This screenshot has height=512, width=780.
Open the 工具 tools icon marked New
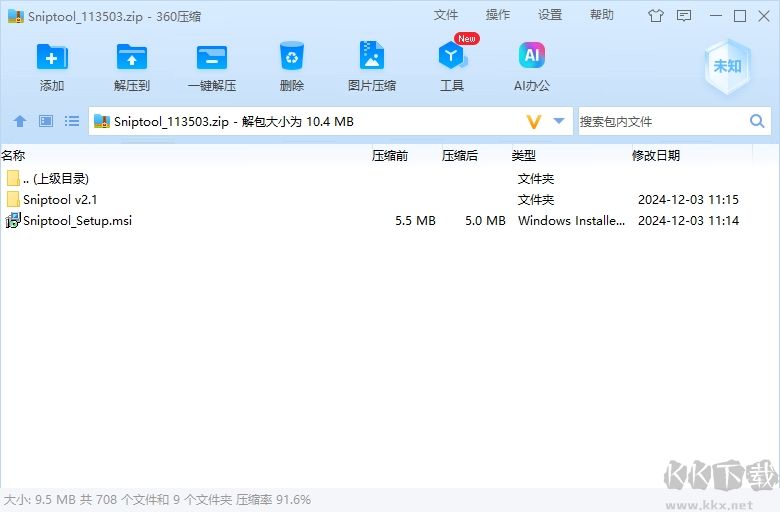[452, 55]
